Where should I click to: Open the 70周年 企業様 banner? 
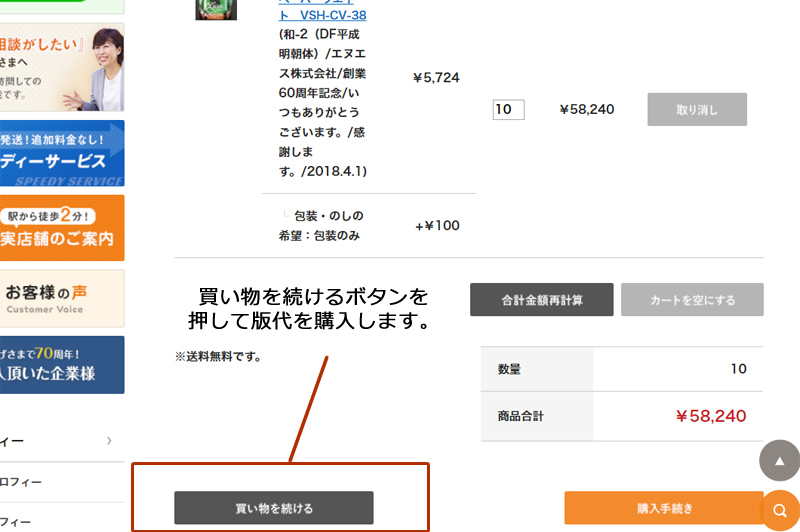click(62, 364)
